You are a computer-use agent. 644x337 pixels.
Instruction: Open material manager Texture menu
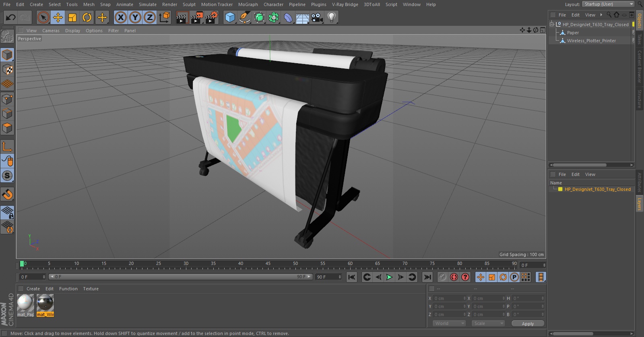pos(91,289)
